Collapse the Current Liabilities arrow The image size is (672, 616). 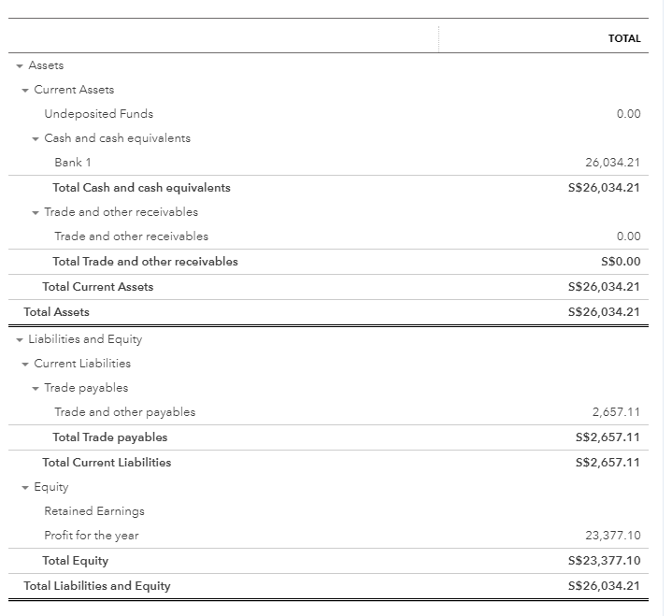(25, 364)
